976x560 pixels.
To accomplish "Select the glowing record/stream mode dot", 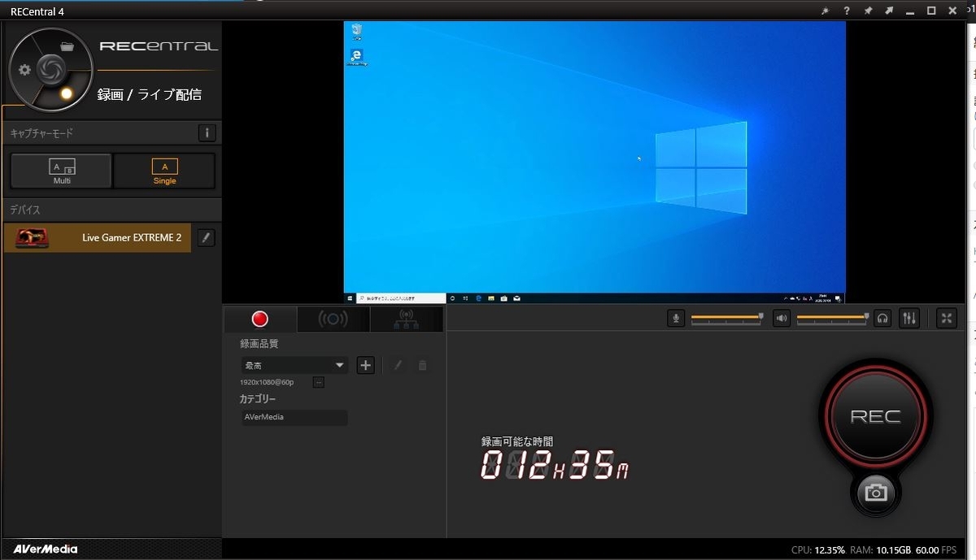I will [67, 93].
